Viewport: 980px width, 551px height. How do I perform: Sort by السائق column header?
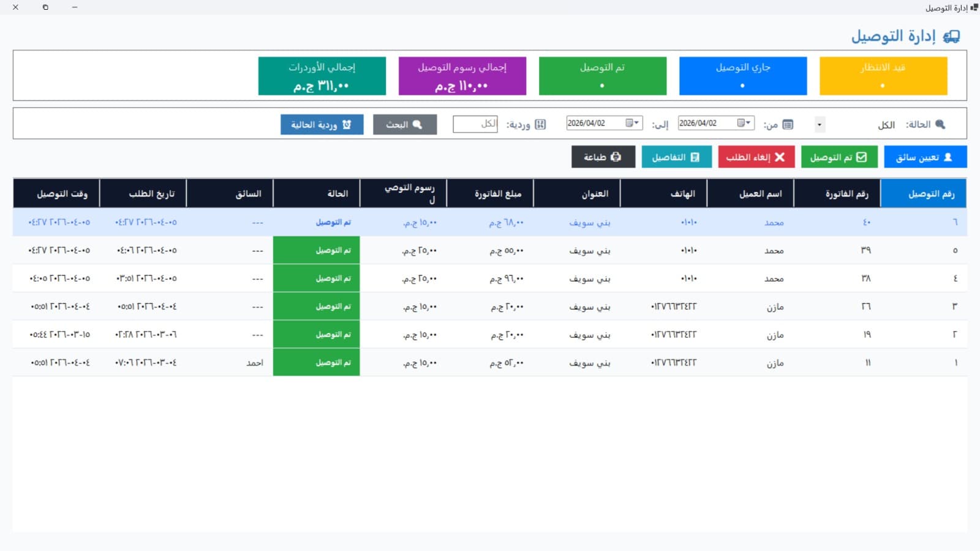[x=230, y=193]
